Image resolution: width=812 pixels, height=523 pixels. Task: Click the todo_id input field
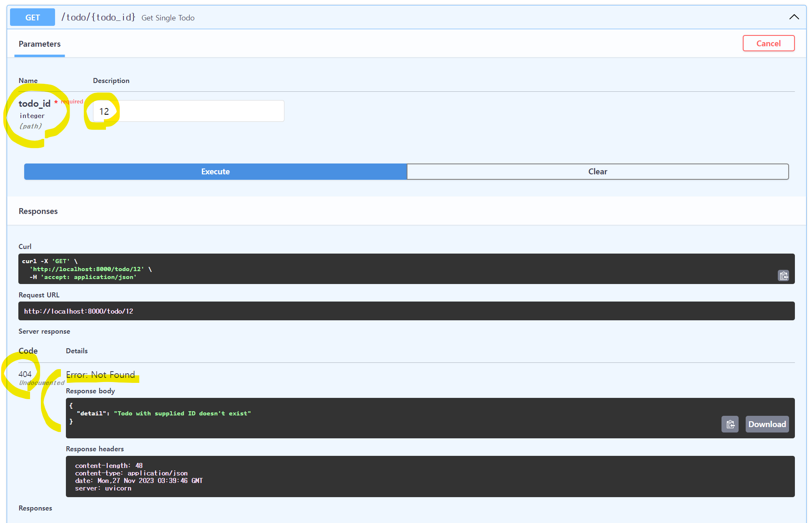pyautogui.click(x=189, y=111)
